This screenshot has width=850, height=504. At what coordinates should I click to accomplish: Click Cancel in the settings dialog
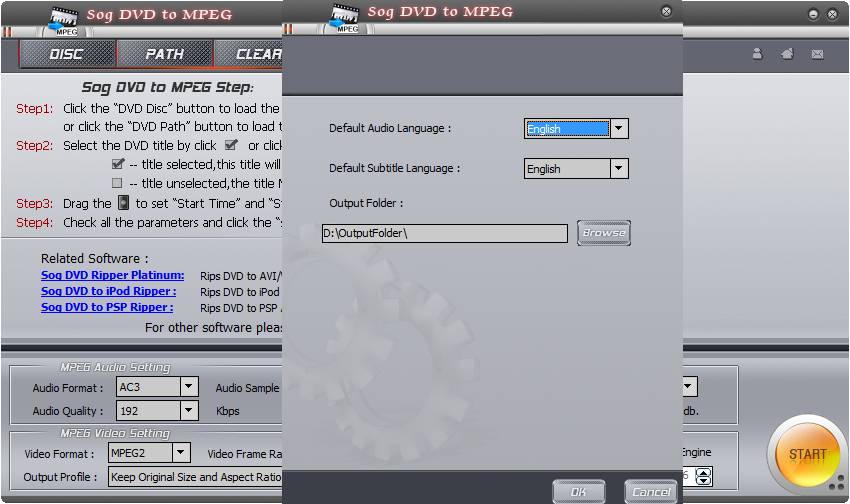click(x=651, y=492)
